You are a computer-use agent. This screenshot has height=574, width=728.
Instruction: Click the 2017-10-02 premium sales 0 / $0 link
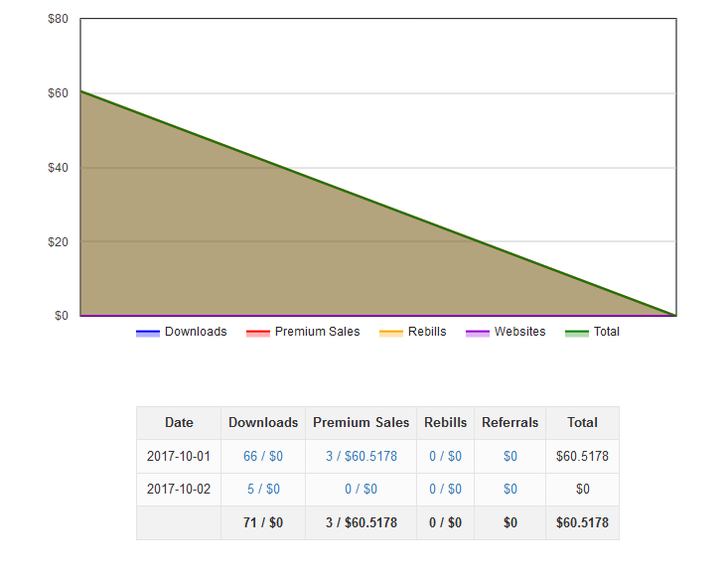tap(361, 490)
